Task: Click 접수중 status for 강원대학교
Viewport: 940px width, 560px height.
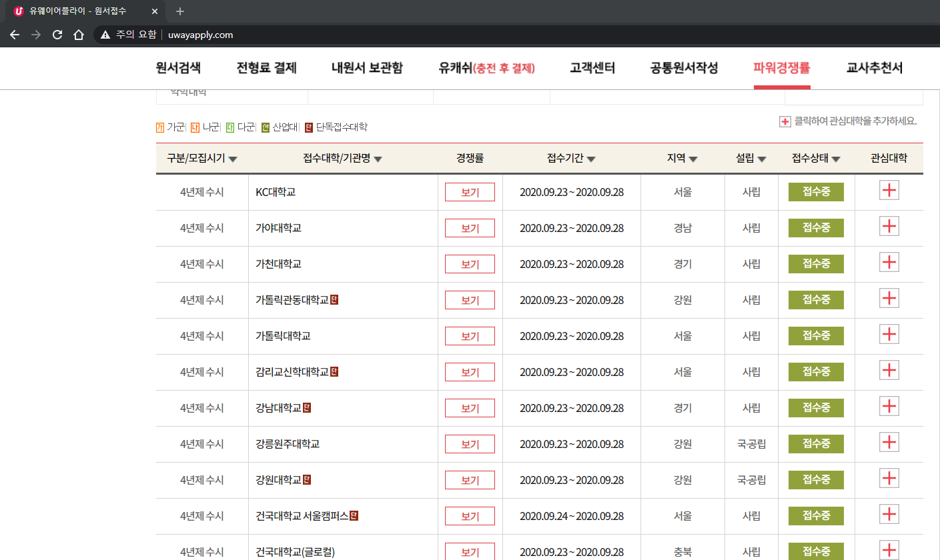Action: (x=816, y=480)
